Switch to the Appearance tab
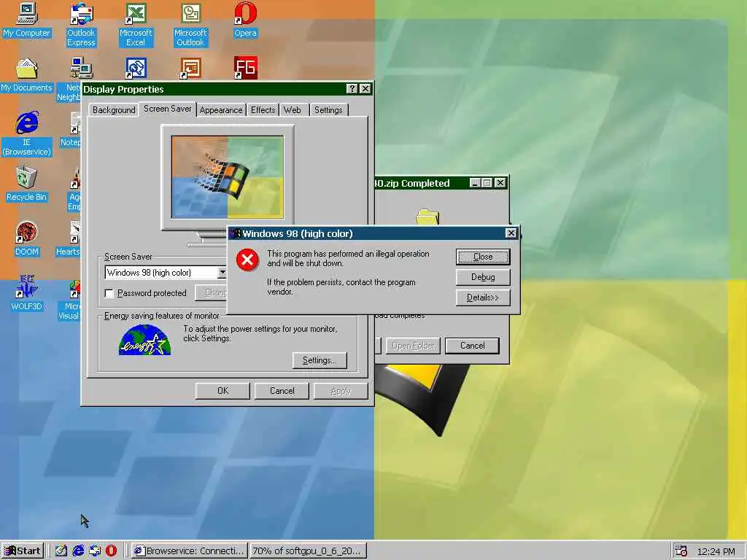747x560 pixels. [x=220, y=110]
